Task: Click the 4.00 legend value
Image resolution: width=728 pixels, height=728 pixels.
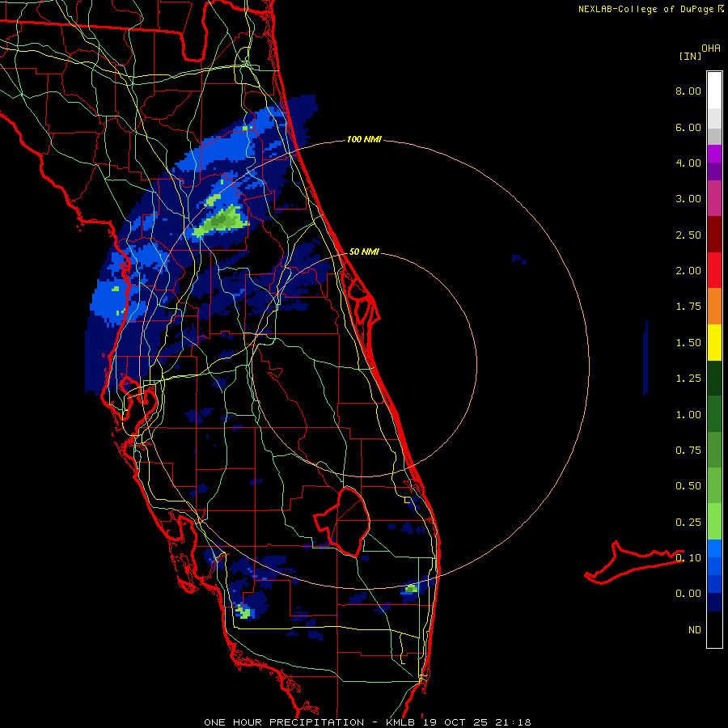Action: pyautogui.click(x=688, y=163)
